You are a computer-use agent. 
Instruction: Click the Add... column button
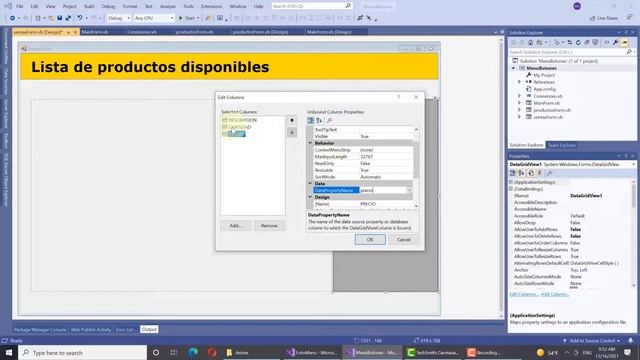point(236,226)
